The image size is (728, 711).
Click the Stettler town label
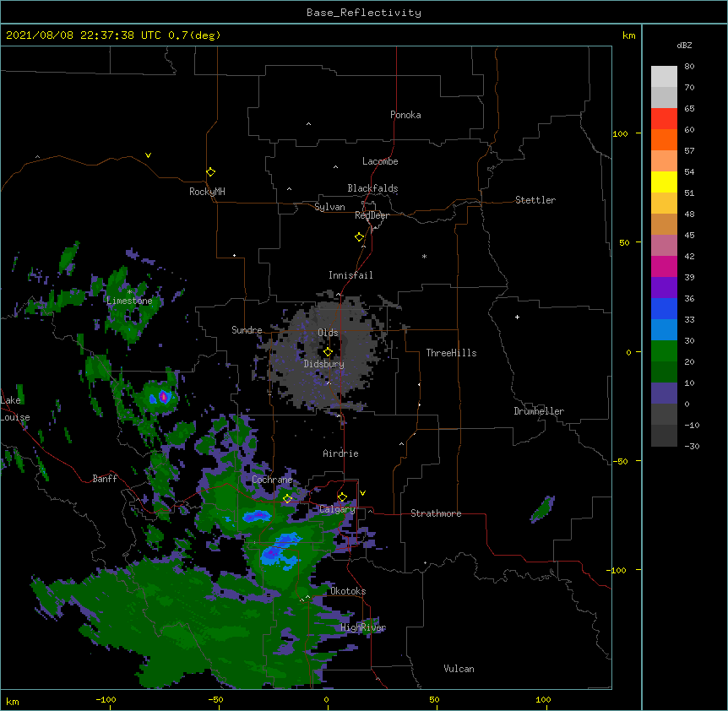(535, 200)
